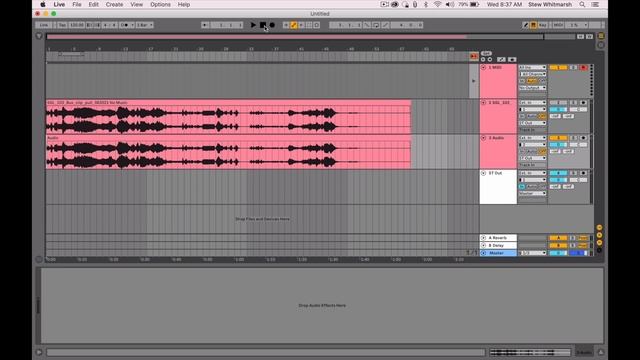640x360 pixels.
Task: Open the CPU load meter dropdown
Action: coord(576,25)
